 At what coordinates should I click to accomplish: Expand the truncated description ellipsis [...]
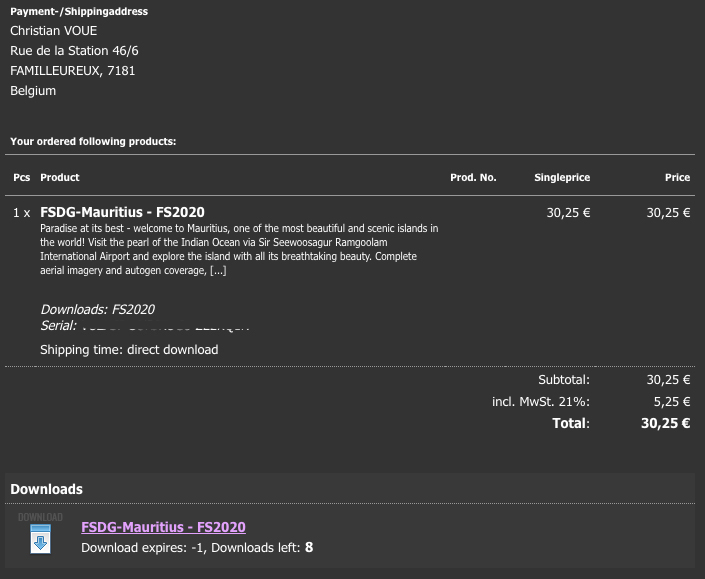[217, 271]
